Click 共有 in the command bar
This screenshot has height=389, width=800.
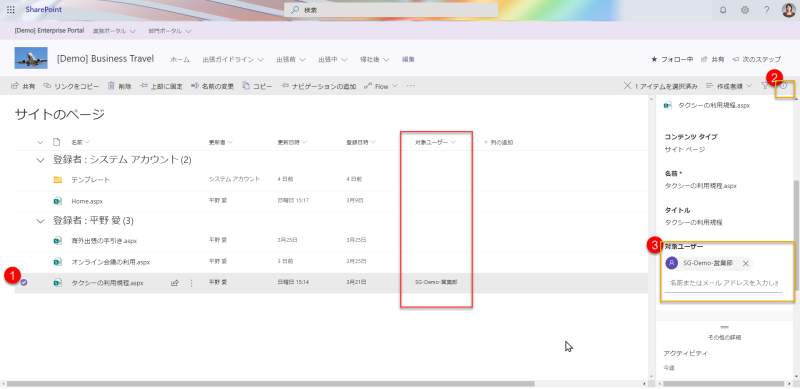(x=23, y=86)
